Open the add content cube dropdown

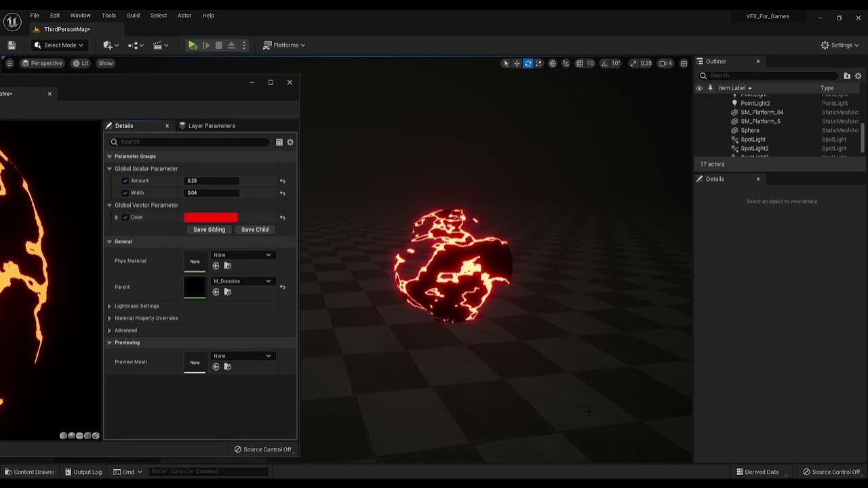point(111,45)
